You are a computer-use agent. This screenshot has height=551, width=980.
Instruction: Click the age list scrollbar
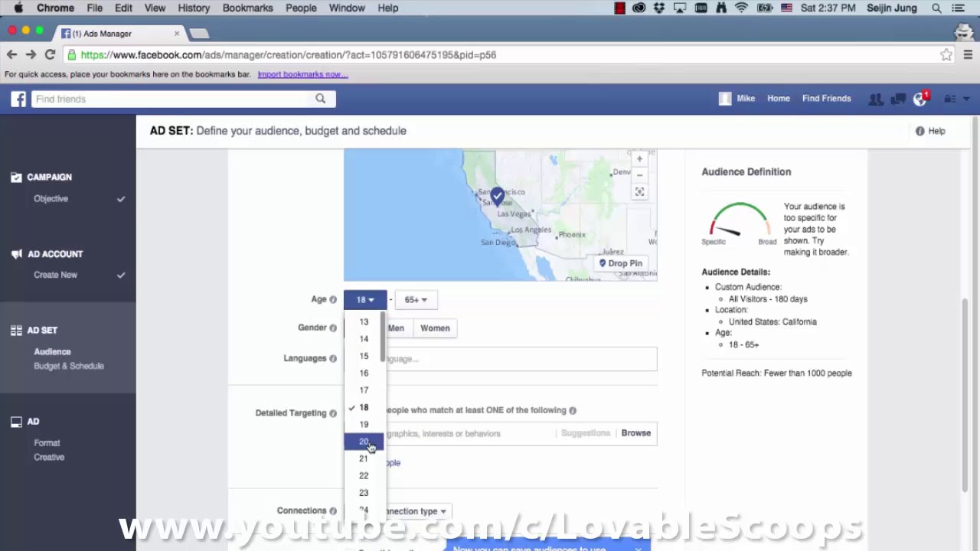(x=383, y=337)
